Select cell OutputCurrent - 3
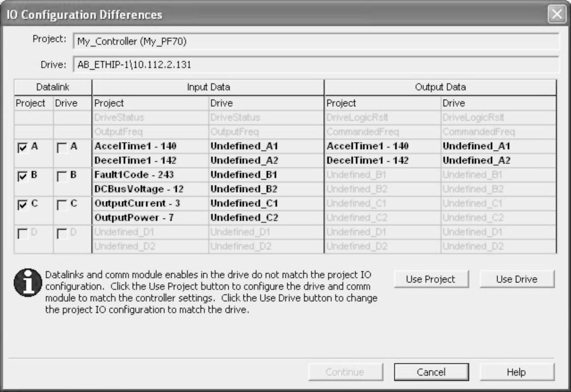Screen dimensions: 571x392 [x=150, y=203]
